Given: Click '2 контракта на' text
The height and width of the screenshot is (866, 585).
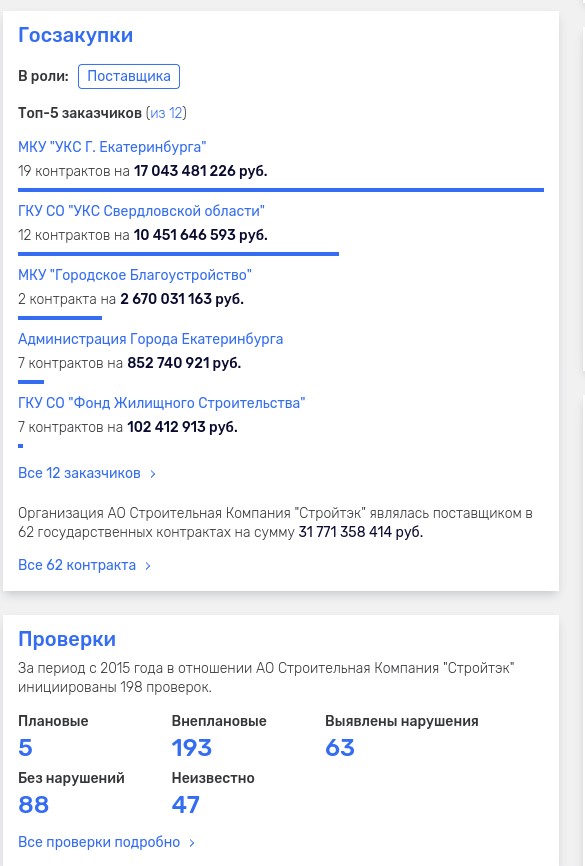Looking at the screenshot, I should coord(67,299).
